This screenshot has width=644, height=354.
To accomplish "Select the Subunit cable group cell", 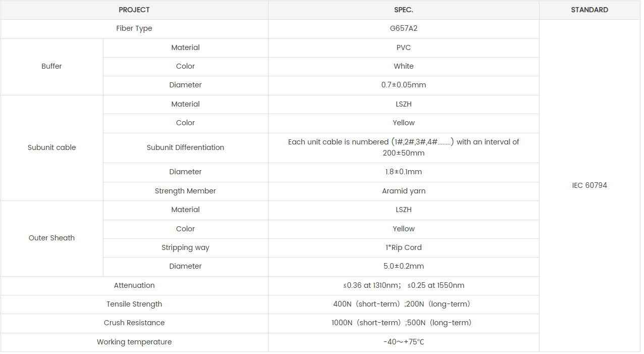I will 51,147.
